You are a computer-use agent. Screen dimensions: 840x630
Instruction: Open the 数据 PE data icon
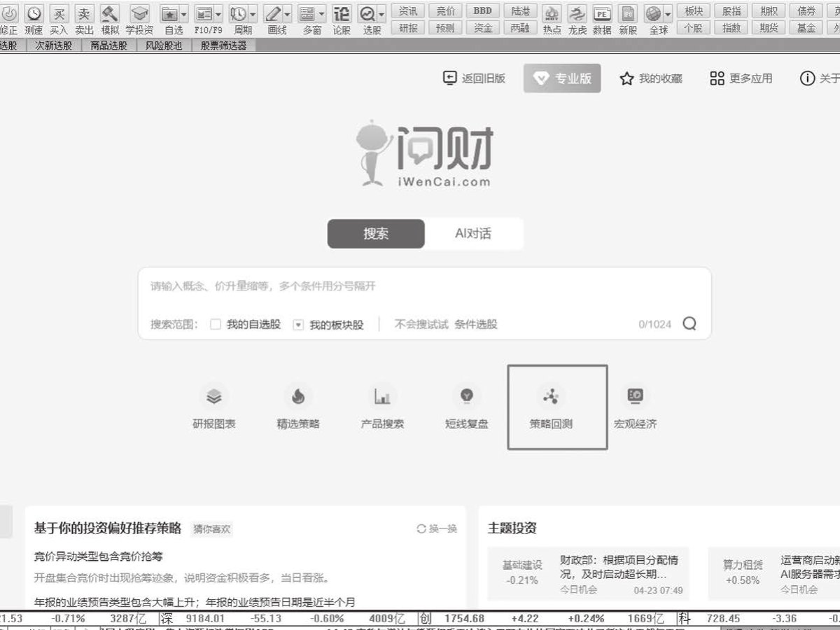point(602,13)
